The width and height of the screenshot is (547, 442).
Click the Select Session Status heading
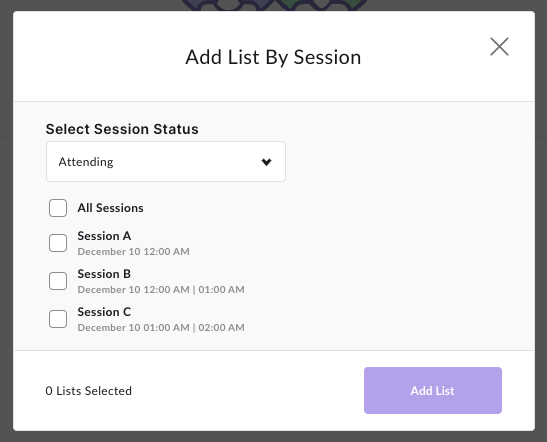point(122,129)
